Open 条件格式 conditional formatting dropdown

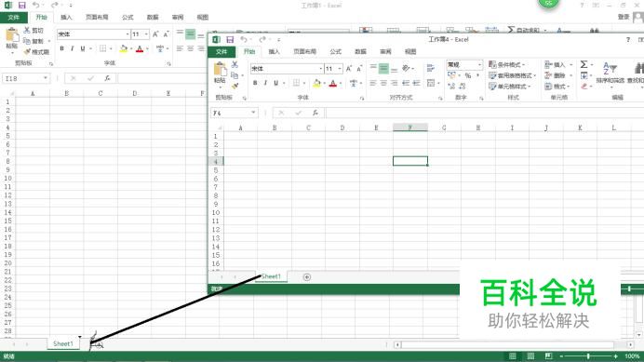[507, 64]
